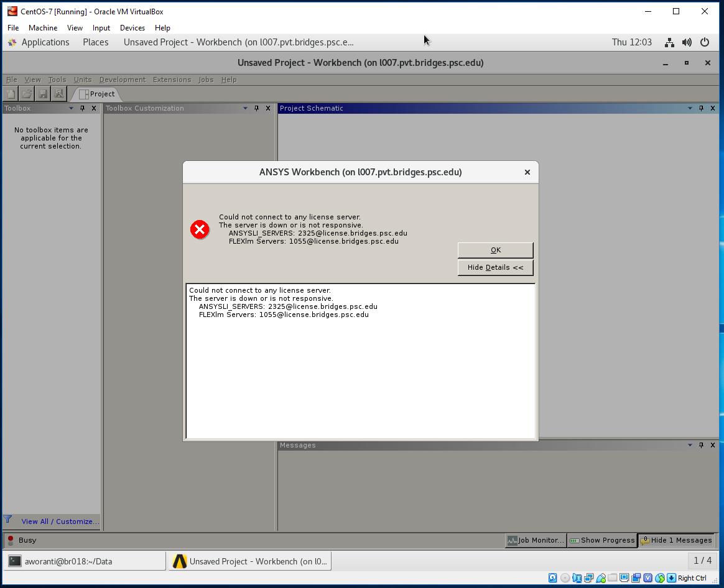
Task: Open Workbench File menu
Action: point(12,80)
